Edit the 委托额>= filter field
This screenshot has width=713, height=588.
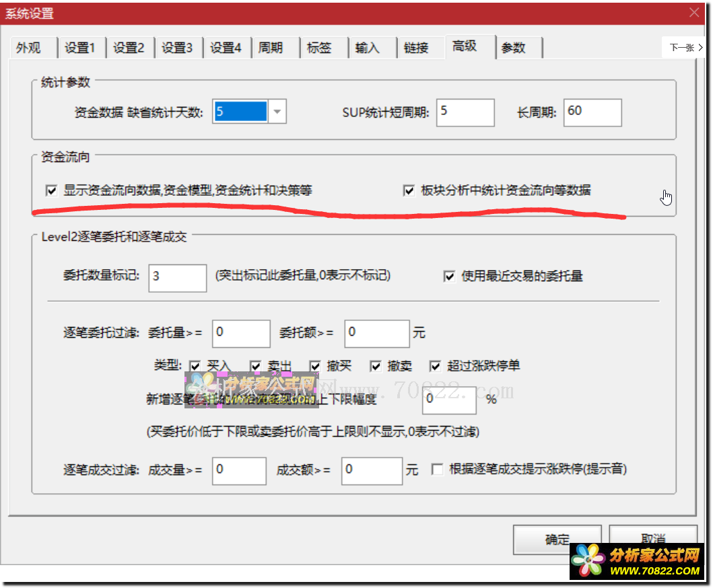[x=377, y=334]
